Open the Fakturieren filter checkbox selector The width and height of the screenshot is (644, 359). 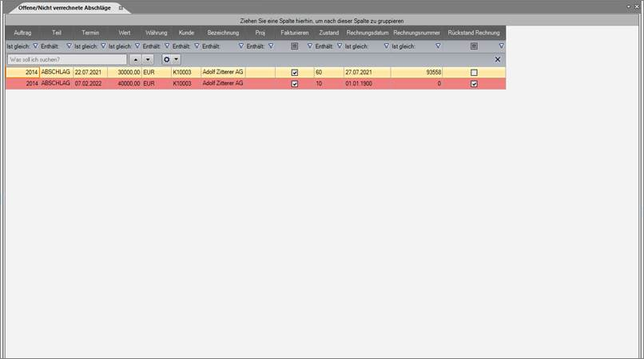tap(294, 46)
